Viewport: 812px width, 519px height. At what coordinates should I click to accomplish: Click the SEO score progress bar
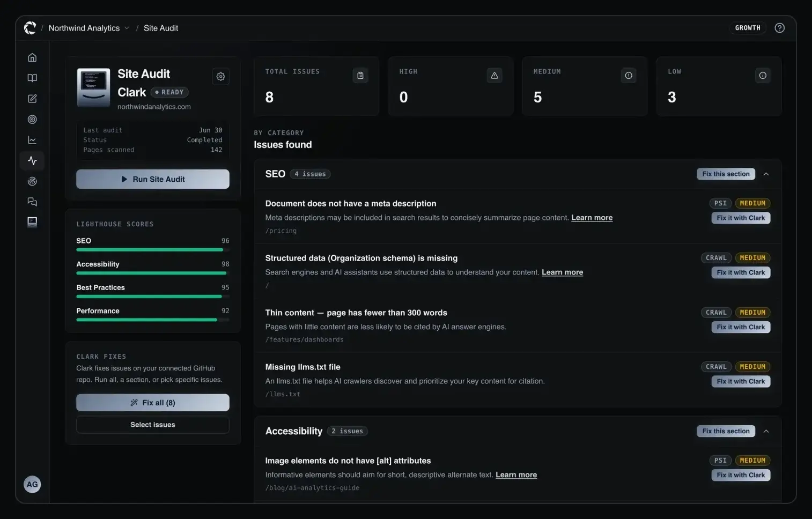coord(153,250)
